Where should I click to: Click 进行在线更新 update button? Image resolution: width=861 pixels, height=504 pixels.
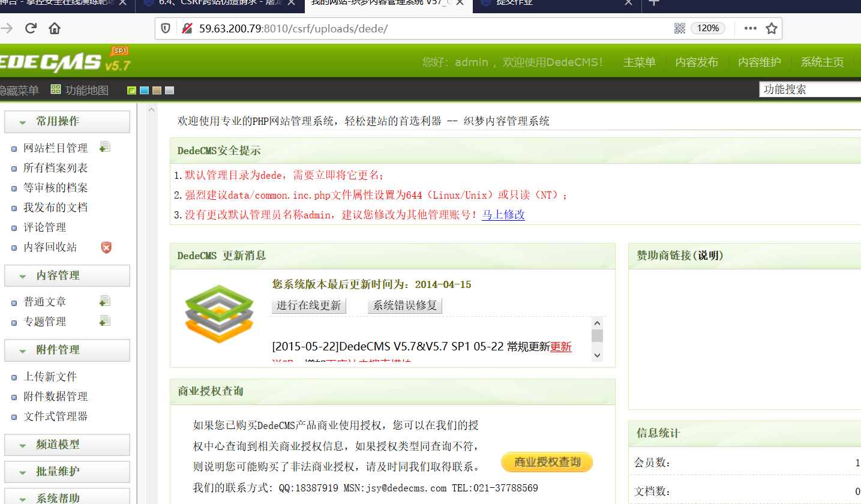(x=308, y=305)
